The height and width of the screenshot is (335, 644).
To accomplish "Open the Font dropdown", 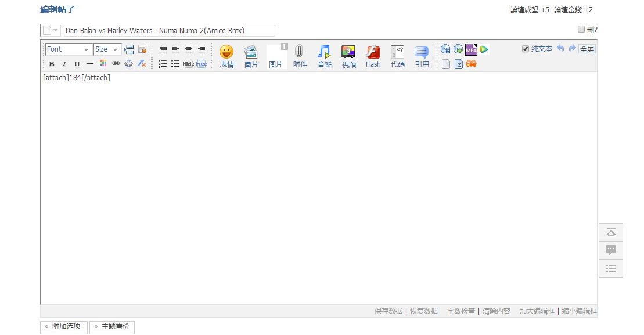I will point(69,49).
